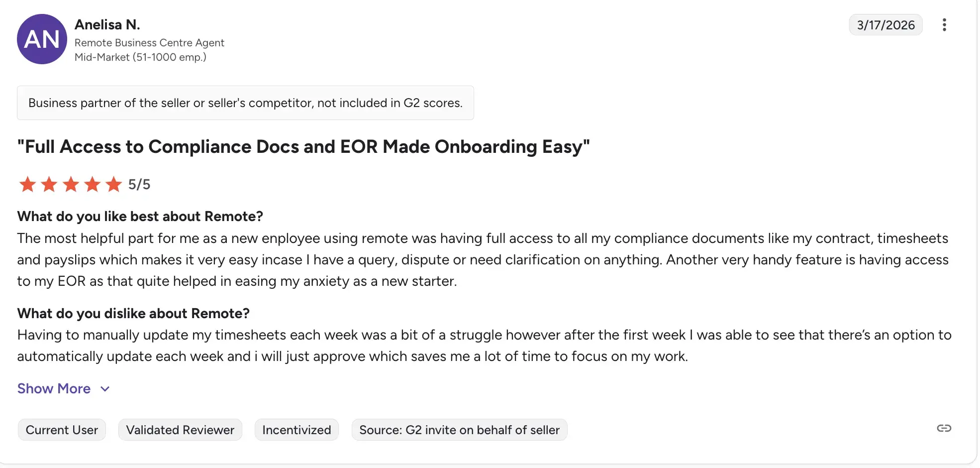Open reviewer name Anelisa N.
Viewport: 980px width, 468px height.
pyautogui.click(x=107, y=24)
